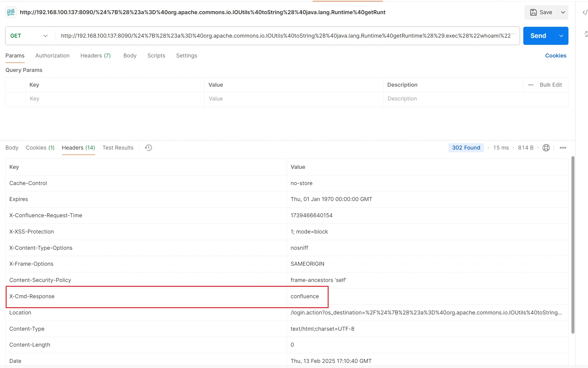
Task: Expand the Send button dropdown arrow
Action: click(561, 36)
